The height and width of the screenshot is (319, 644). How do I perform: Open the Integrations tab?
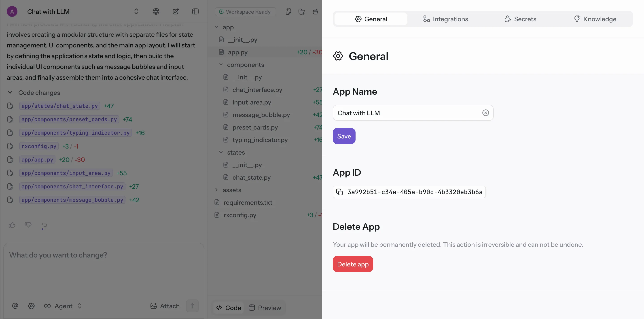[x=445, y=19]
